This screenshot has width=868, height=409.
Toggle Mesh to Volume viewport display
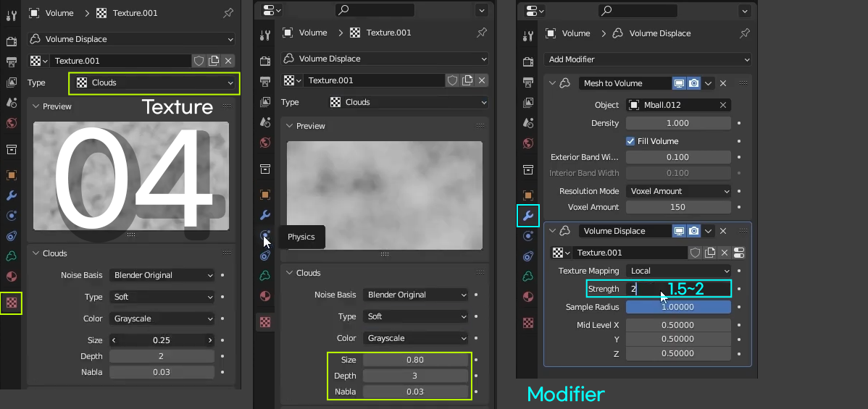(679, 83)
